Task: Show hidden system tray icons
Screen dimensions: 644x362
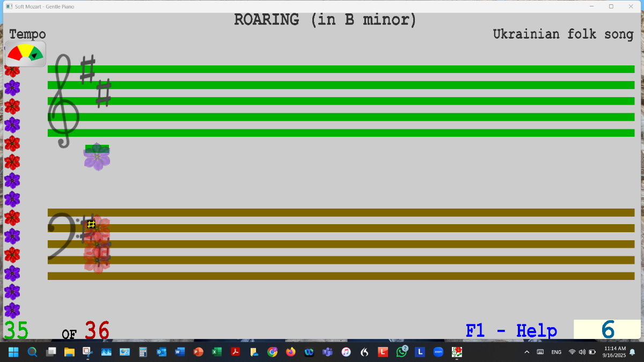Action: 526,352
